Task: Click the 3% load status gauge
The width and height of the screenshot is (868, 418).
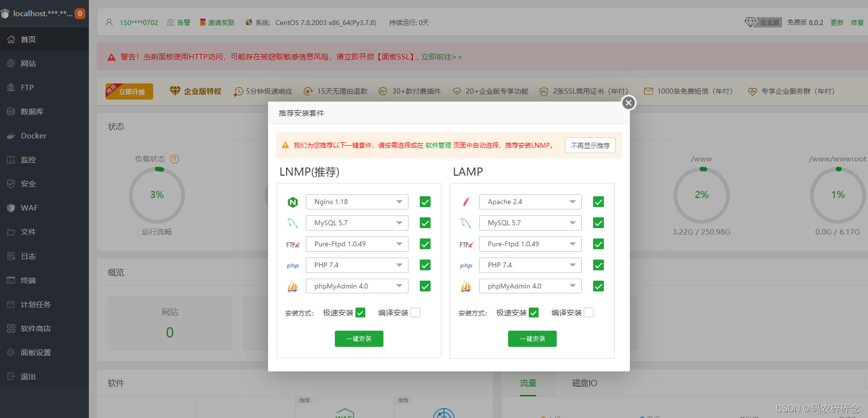Action: [x=157, y=195]
